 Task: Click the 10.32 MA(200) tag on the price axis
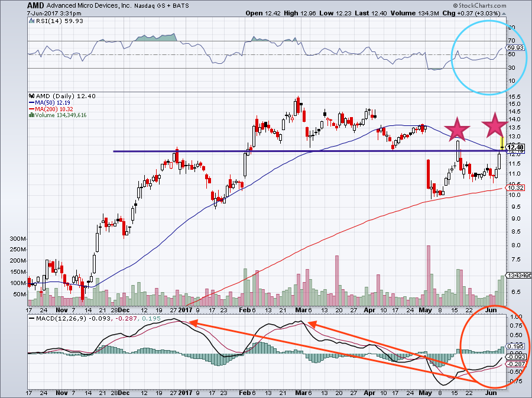515,187
